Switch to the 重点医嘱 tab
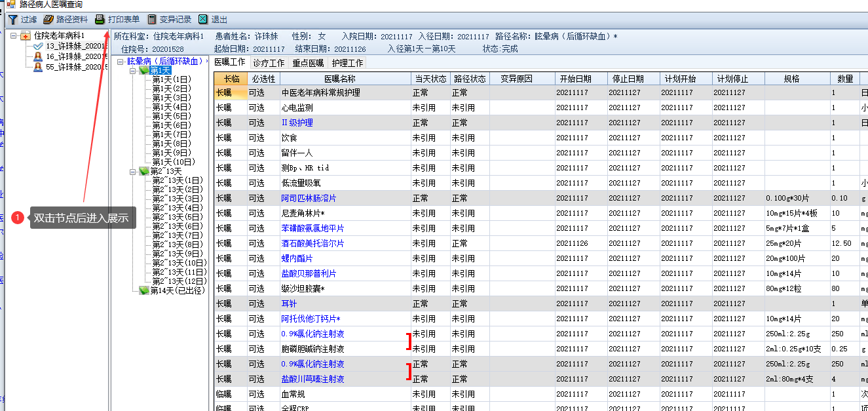868x411 pixels. click(308, 64)
